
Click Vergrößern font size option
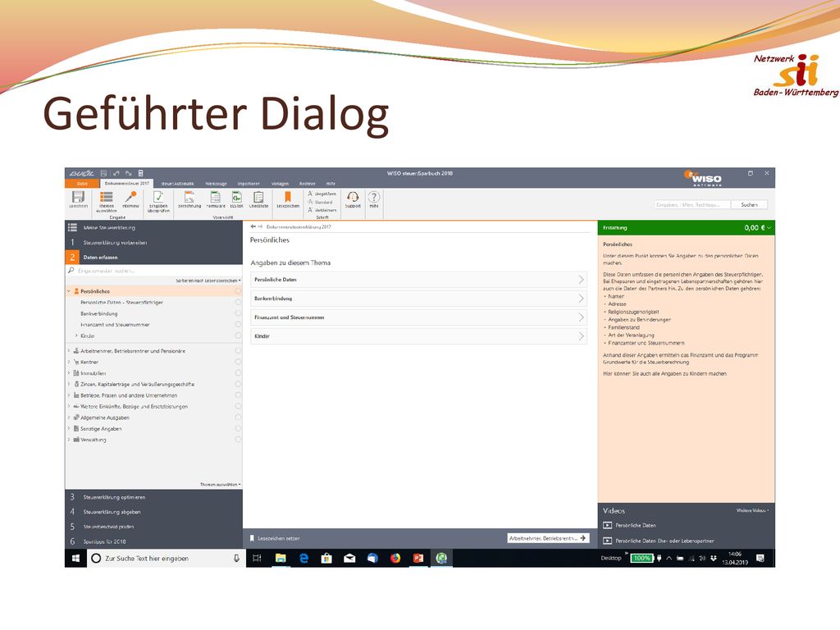pyautogui.click(x=322, y=194)
